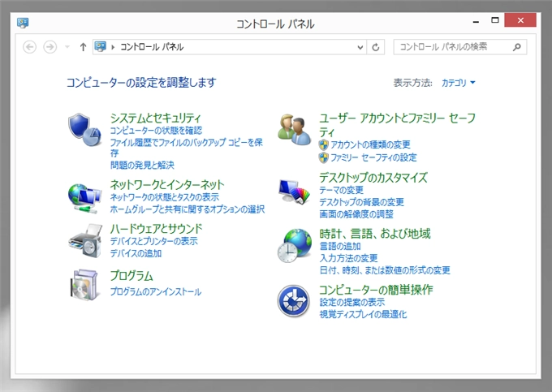The image size is (552, 392).
Task: Click the Up one level arrow
Action: [x=83, y=47]
